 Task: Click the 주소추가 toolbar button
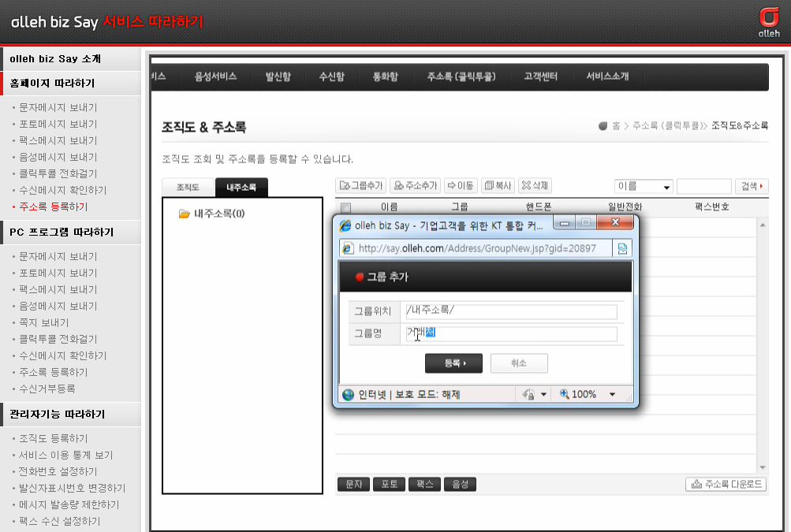pos(415,185)
